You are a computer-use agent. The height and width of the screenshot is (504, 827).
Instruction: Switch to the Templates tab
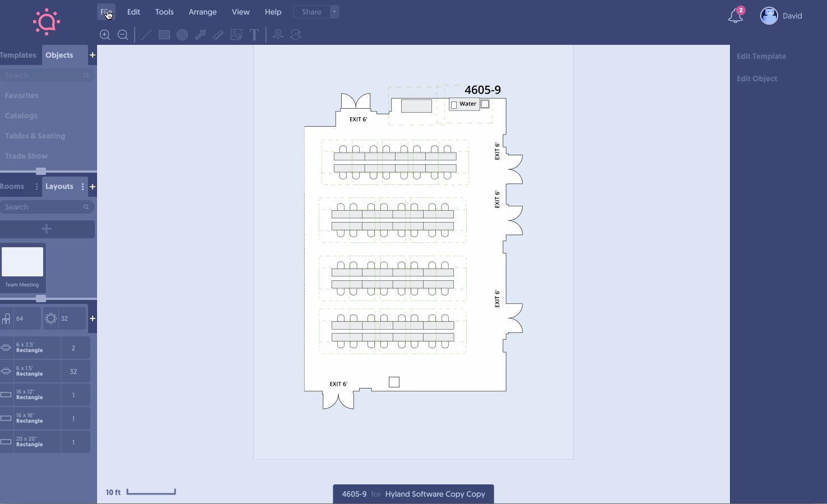click(18, 55)
